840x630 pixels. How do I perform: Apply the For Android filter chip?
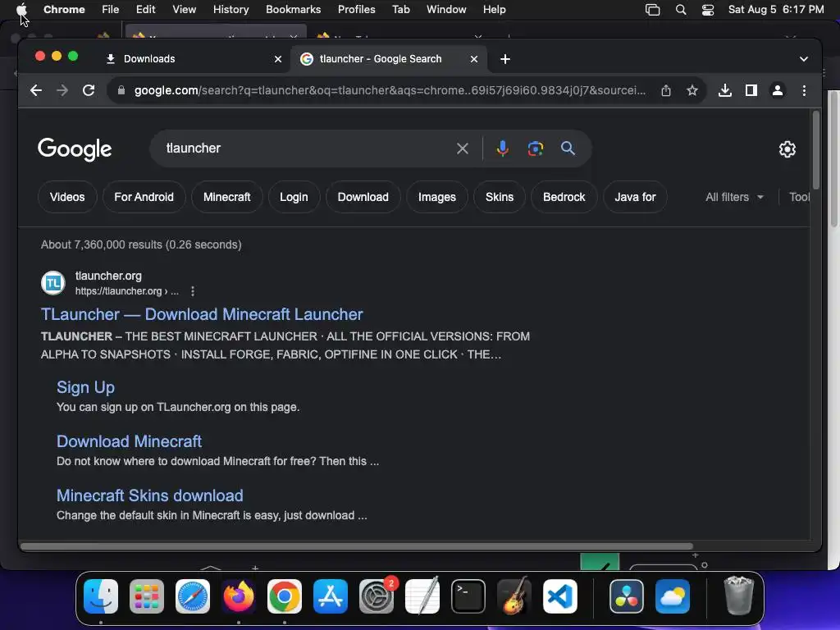[144, 197]
